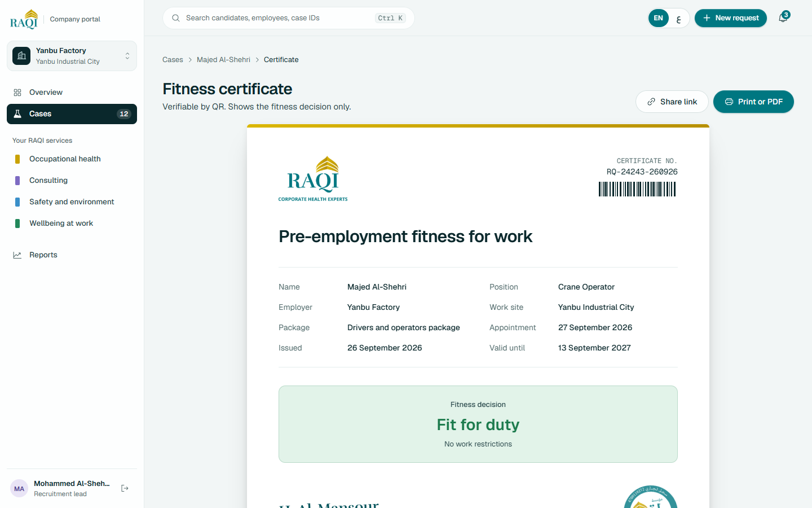The width and height of the screenshot is (812, 508).
Task: Click the Recruitment lead role text
Action: [60, 494]
